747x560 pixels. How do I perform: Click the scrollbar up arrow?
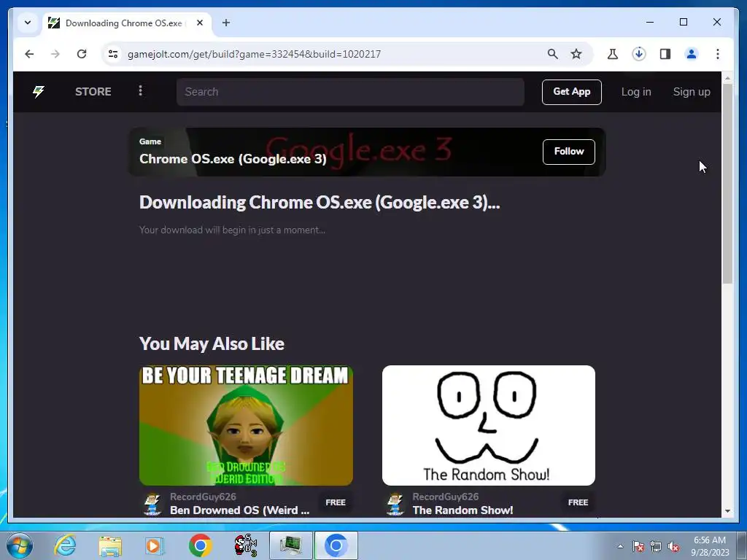(x=727, y=77)
